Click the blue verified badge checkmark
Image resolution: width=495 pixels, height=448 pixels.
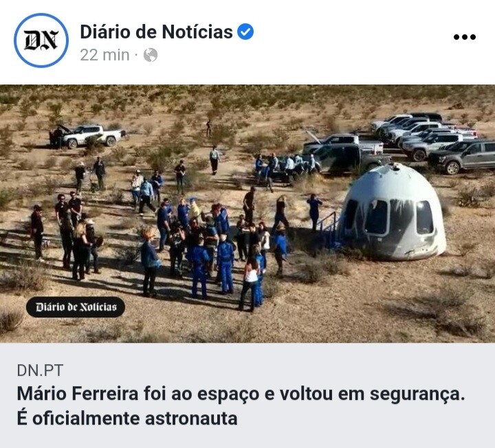[245, 32]
